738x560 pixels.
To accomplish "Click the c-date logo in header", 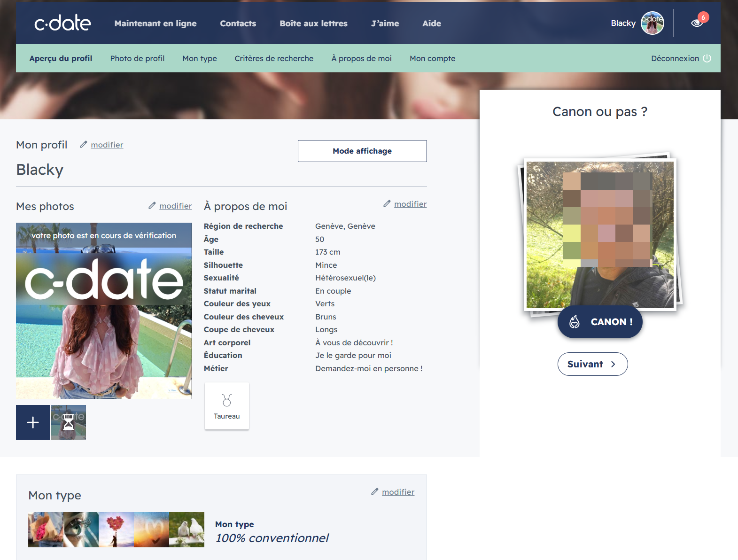I will [x=62, y=23].
